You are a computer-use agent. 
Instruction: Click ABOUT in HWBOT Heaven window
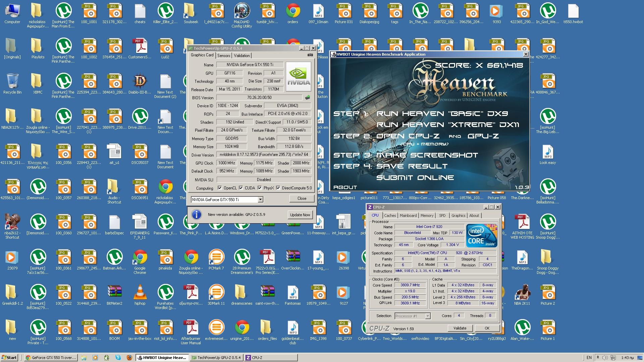(345, 187)
